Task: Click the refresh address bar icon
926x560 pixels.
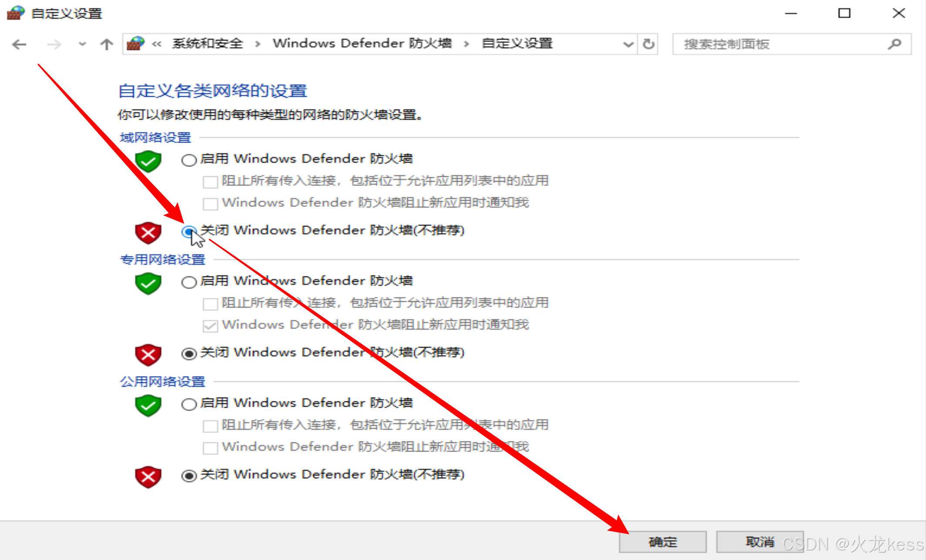Action: (x=649, y=44)
